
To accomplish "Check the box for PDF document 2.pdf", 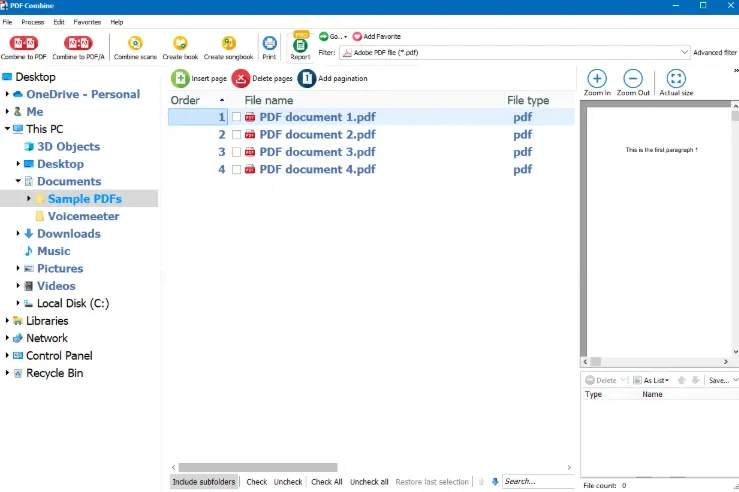I will (x=236, y=134).
